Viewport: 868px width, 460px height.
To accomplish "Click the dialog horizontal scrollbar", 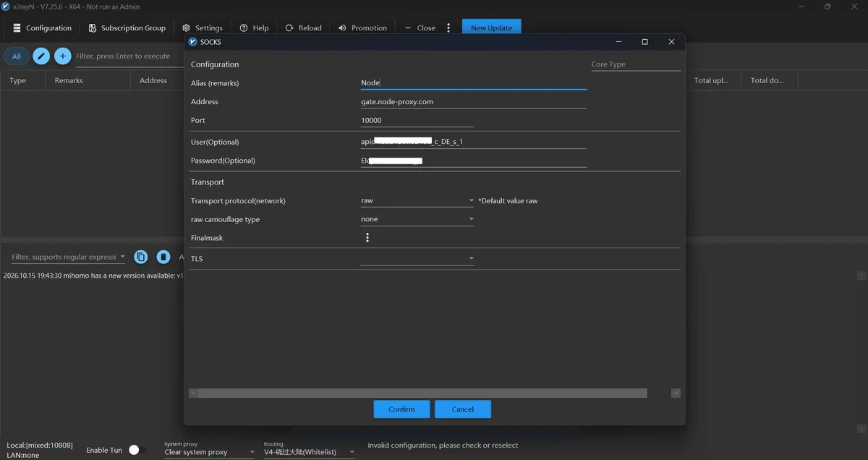I will point(422,393).
